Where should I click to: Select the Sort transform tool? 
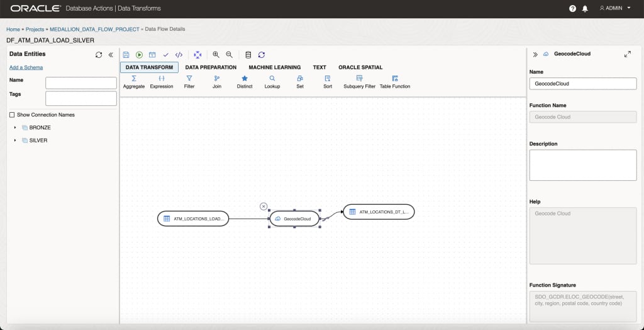(x=328, y=82)
